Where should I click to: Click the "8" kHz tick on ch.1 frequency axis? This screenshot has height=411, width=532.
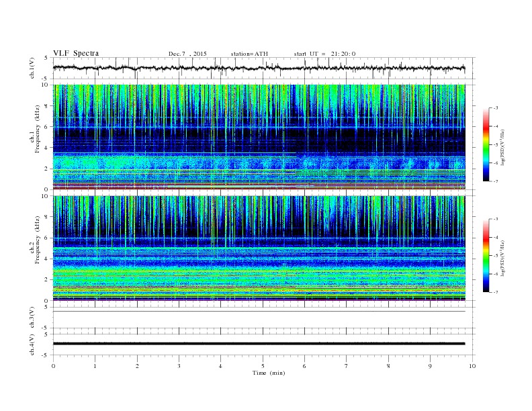(x=47, y=106)
